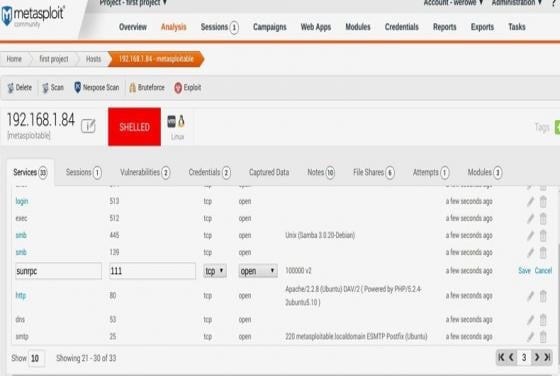Open the Sessions top navigation item
The width and height of the screenshot is (560, 376).
click(219, 27)
